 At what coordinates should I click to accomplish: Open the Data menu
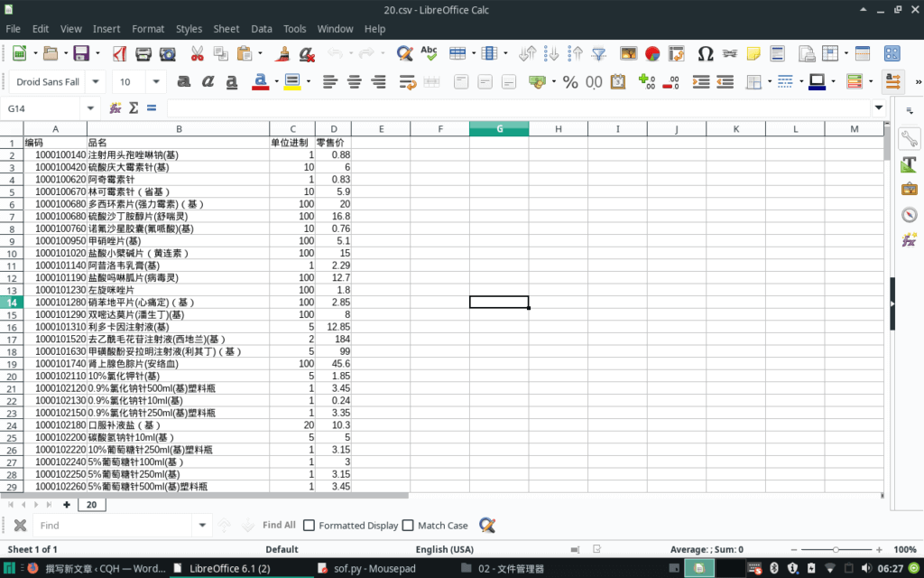[262, 29]
